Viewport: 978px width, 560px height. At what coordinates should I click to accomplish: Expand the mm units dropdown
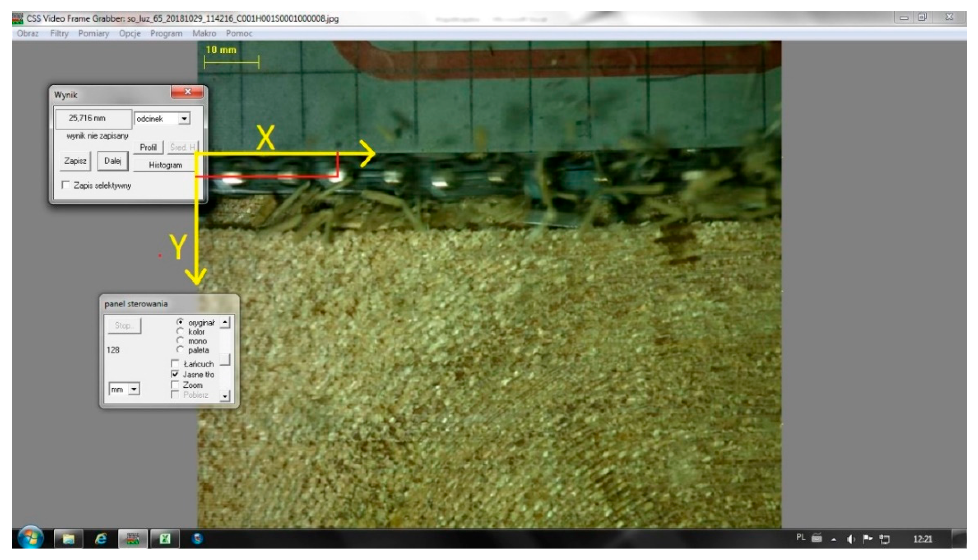133,389
